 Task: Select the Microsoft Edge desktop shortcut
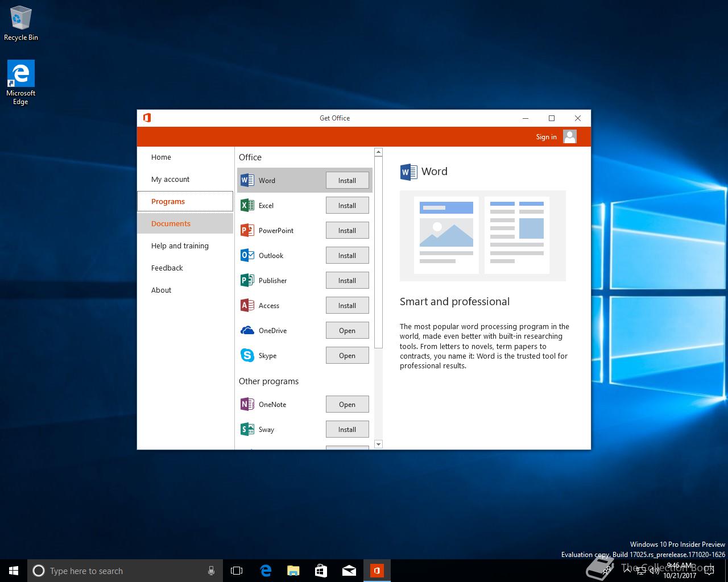click(x=21, y=83)
